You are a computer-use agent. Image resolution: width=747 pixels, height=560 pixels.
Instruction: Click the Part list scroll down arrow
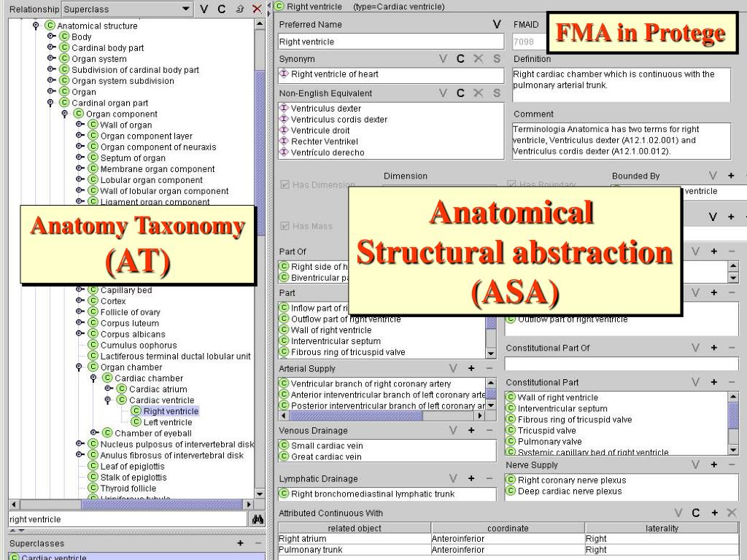pyautogui.click(x=490, y=354)
